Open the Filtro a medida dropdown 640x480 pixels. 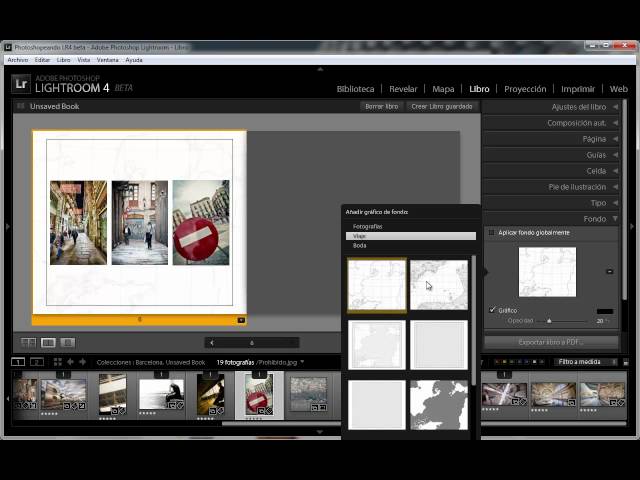(x=585, y=362)
